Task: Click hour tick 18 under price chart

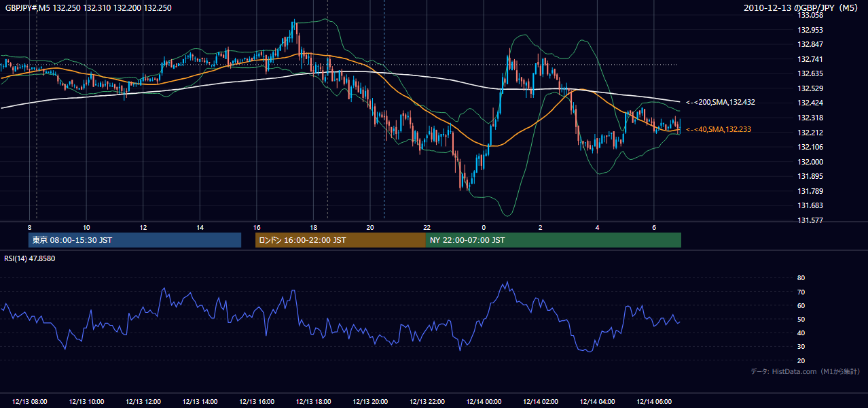Action: pos(313,227)
